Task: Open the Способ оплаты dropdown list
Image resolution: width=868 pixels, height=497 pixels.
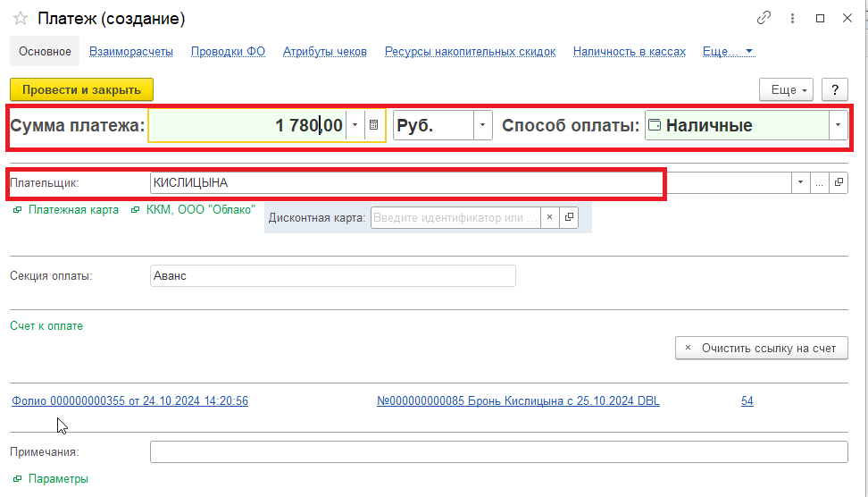Action: coord(839,125)
